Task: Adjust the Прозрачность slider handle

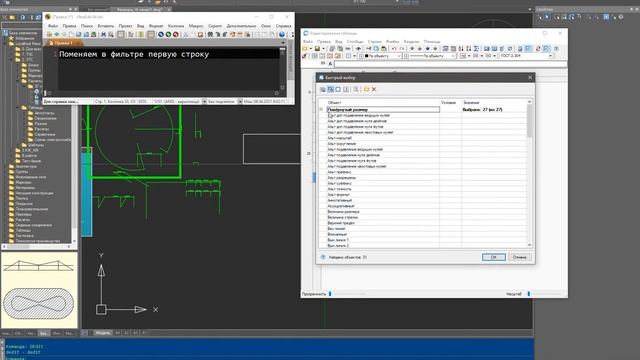Action: coord(330,293)
